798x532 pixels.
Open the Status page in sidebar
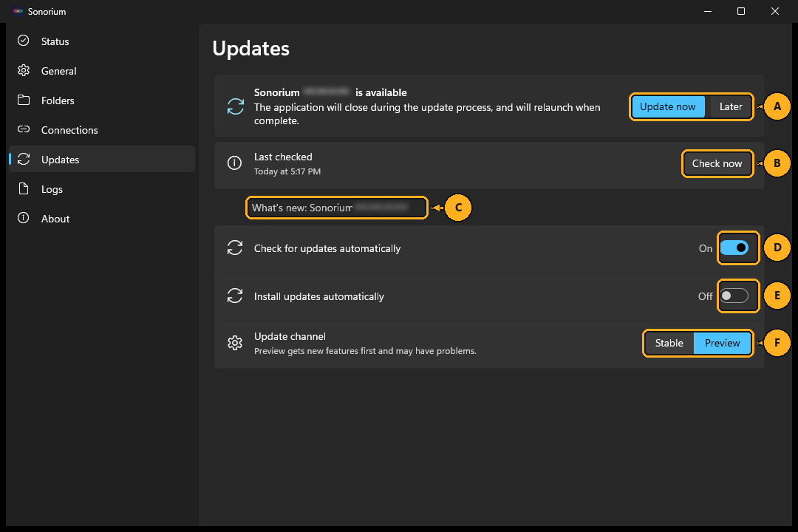tap(102, 41)
